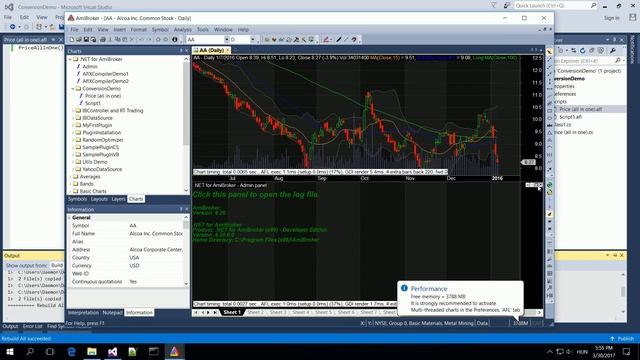Click Publish in Visual Studio status bar
The height and width of the screenshot is (360, 640).
pos(622,338)
